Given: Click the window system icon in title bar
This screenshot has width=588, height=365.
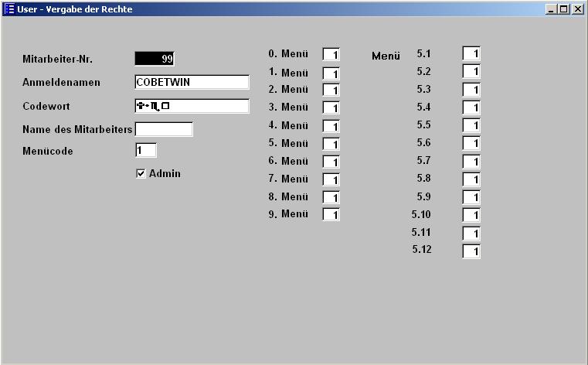Looking at the screenshot, I should coord(9,9).
